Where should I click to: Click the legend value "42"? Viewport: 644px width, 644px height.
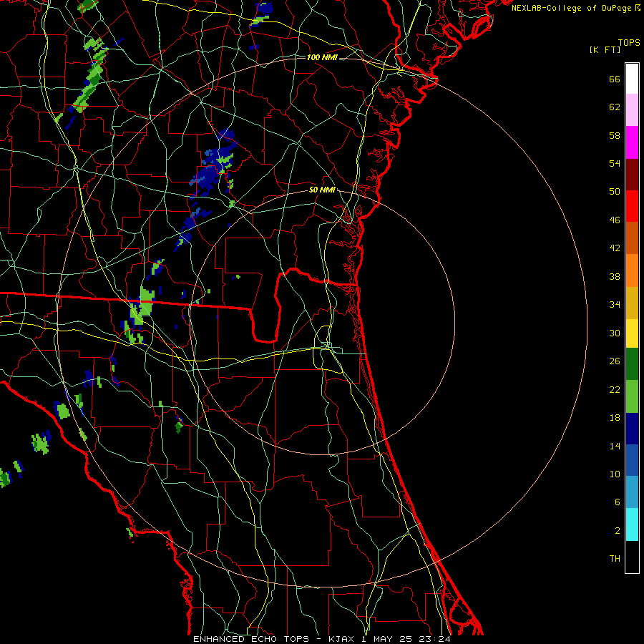pos(615,248)
